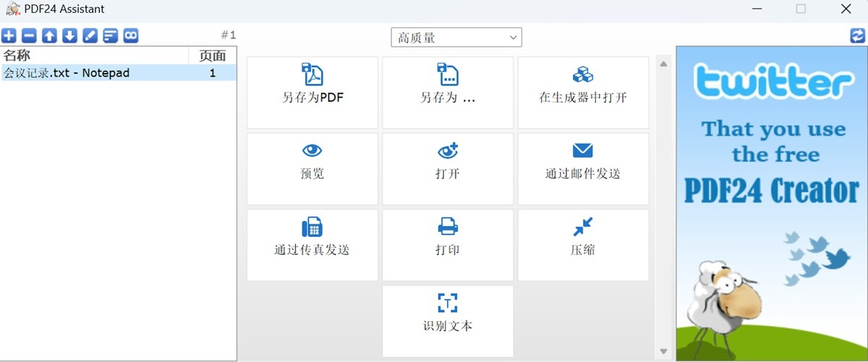868x362 pixels.
Task: Click the rename pencil icon
Action: (90, 36)
